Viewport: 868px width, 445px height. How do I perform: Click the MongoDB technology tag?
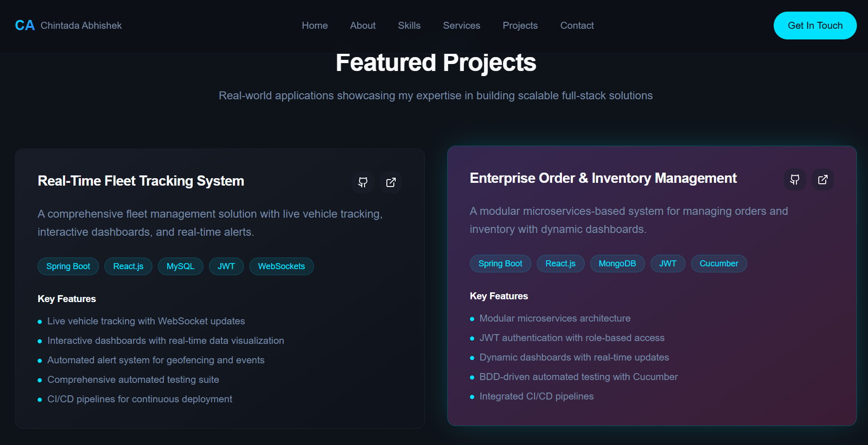pyautogui.click(x=617, y=264)
